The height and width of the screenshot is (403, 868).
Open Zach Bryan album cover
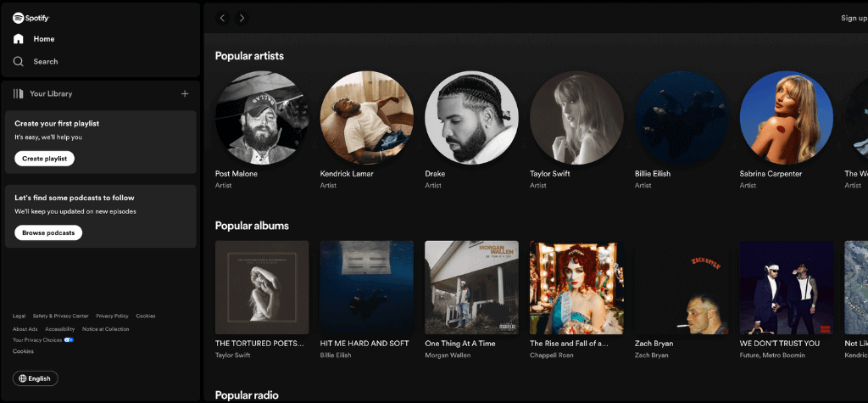pyautogui.click(x=682, y=287)
